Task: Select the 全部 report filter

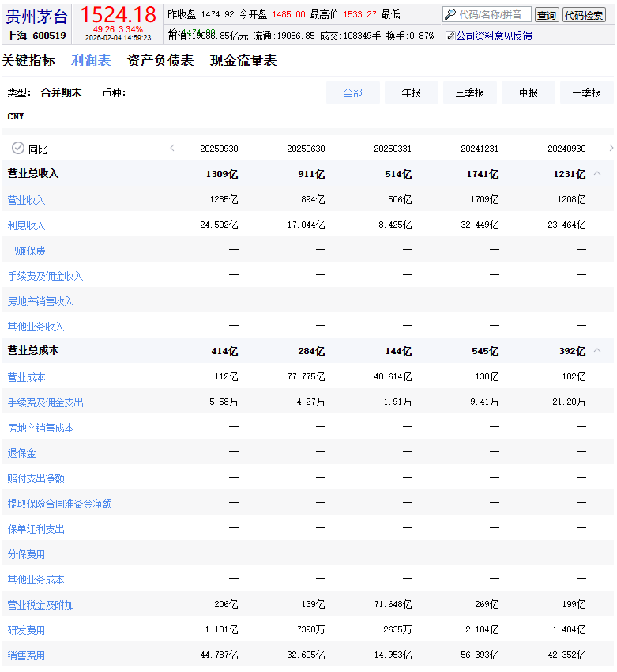Action: [352, 92]
